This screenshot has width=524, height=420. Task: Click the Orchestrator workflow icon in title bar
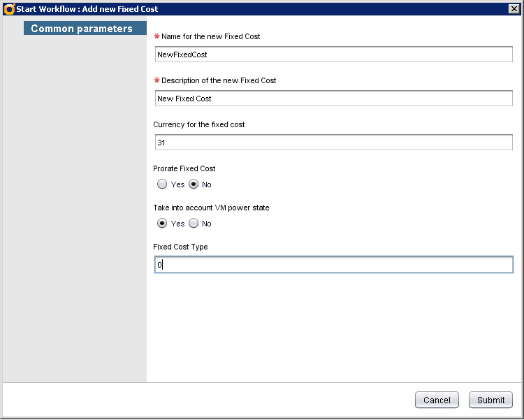9,9
